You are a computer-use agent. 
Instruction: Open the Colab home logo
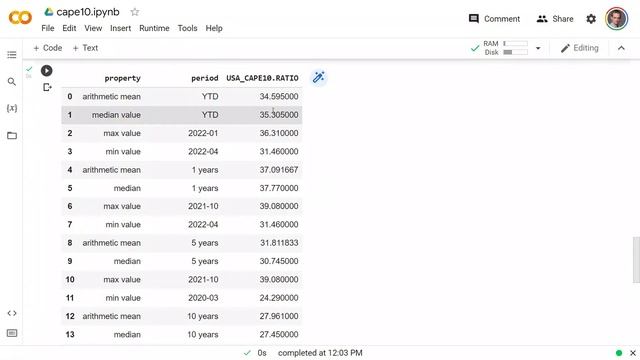pos(20,18)
